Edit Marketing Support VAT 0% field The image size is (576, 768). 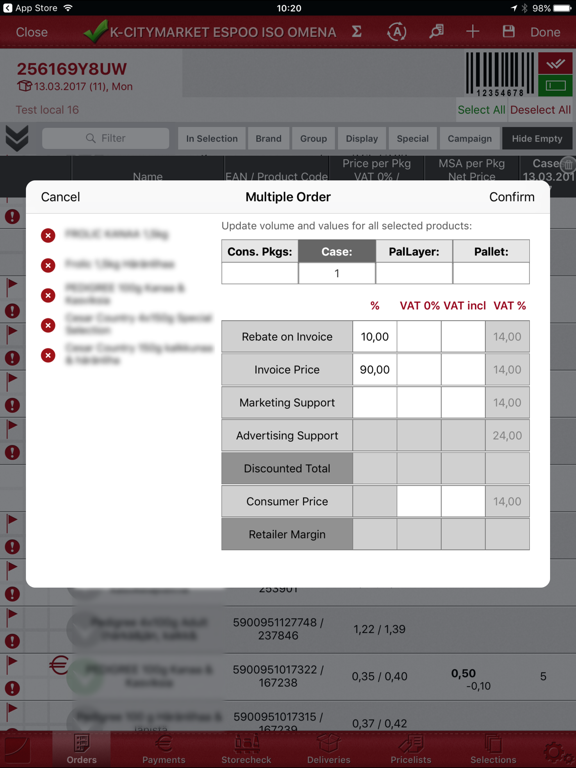pos(419,402)
